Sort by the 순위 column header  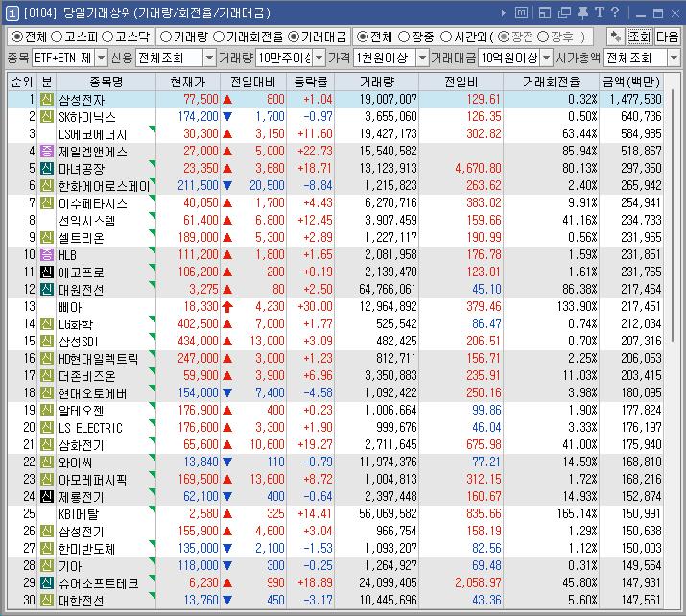point(21,82)
